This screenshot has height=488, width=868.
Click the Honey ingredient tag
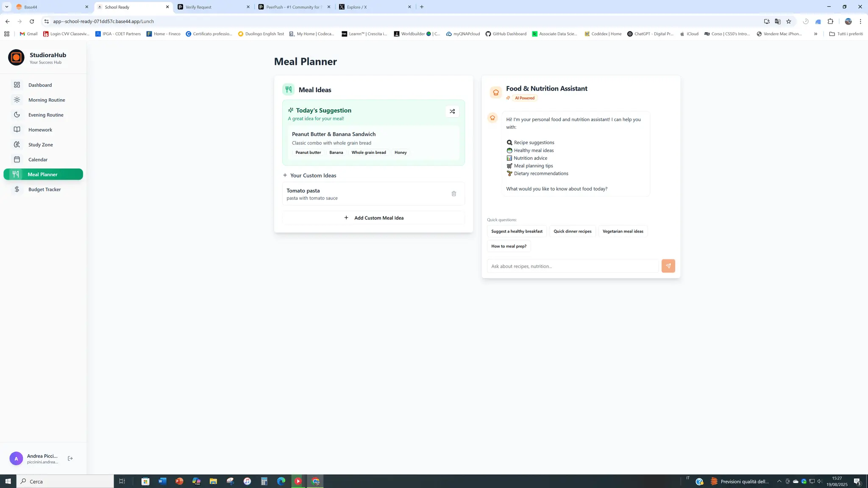400,152
